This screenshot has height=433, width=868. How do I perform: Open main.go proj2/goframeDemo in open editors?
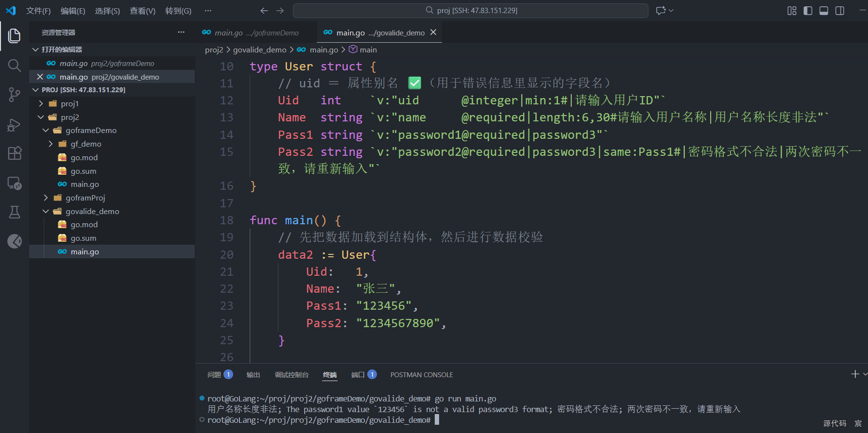[112, 63]
